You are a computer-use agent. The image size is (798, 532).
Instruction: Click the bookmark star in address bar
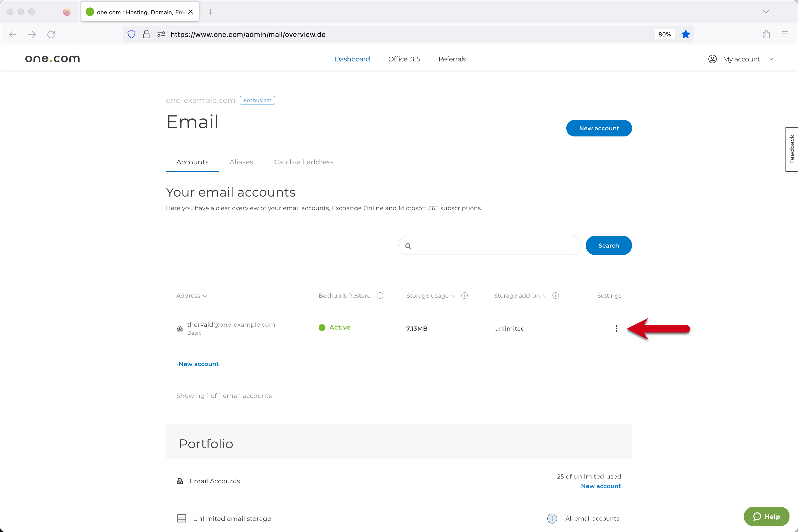click(685, 34)
